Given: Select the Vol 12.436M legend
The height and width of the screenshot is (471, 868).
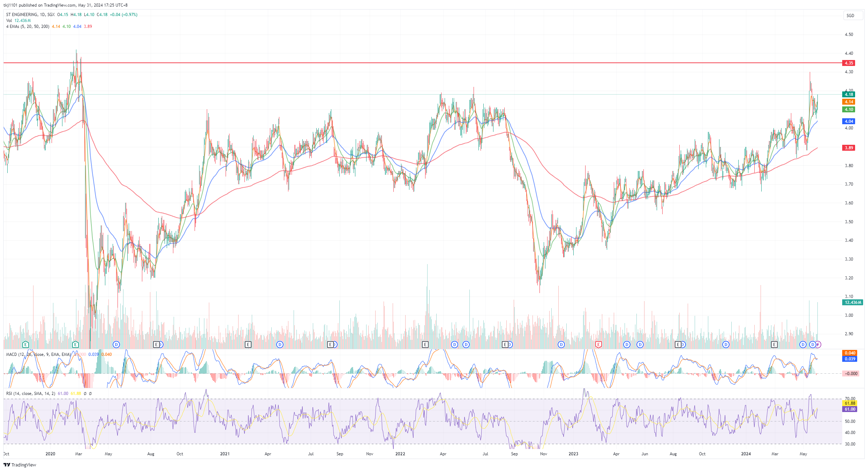Looking at the screenshot, I should point(18,21).
